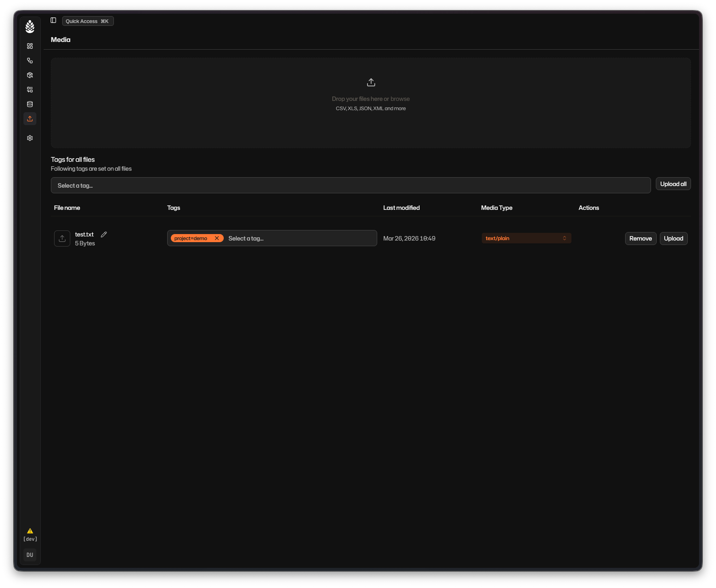Open Settings via the gear icon
This screenshot has height=588, width=716.
tap(30, 138)
